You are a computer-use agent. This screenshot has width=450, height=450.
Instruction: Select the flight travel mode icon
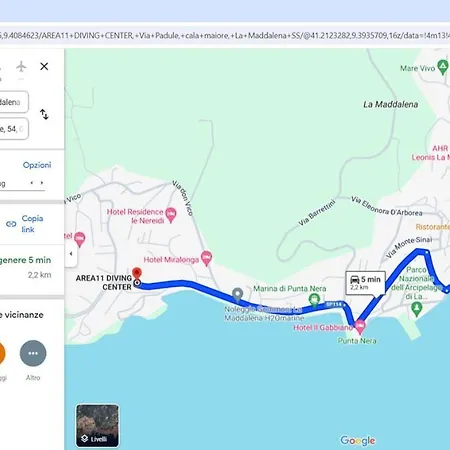pos(21,66)
